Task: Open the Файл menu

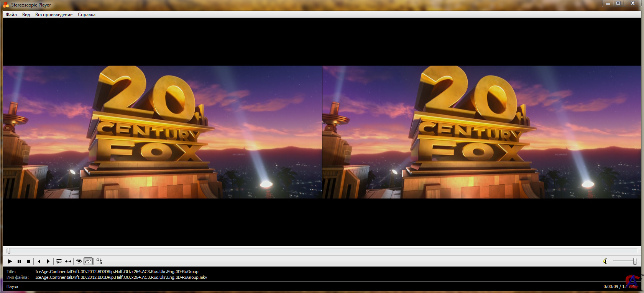Action: point(11,15)
